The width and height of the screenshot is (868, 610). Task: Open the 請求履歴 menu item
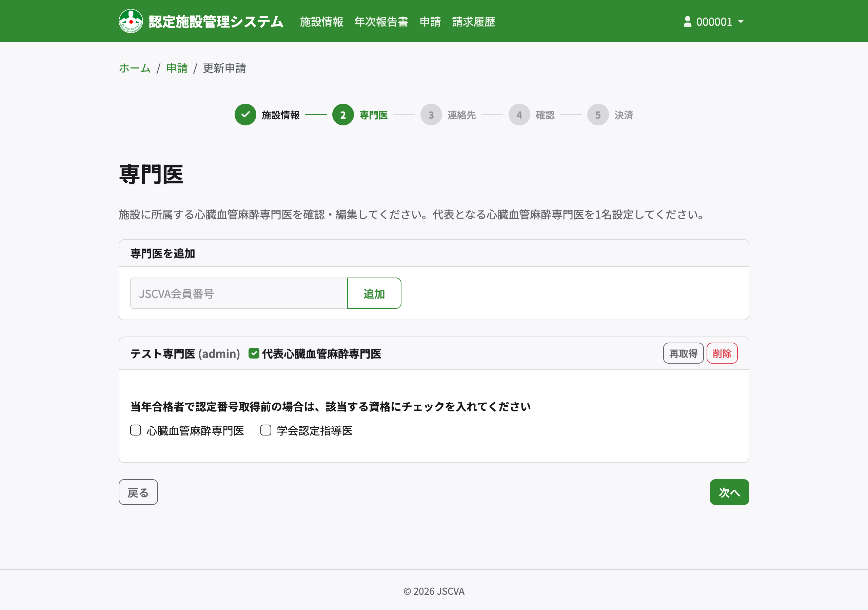point(473,22)
